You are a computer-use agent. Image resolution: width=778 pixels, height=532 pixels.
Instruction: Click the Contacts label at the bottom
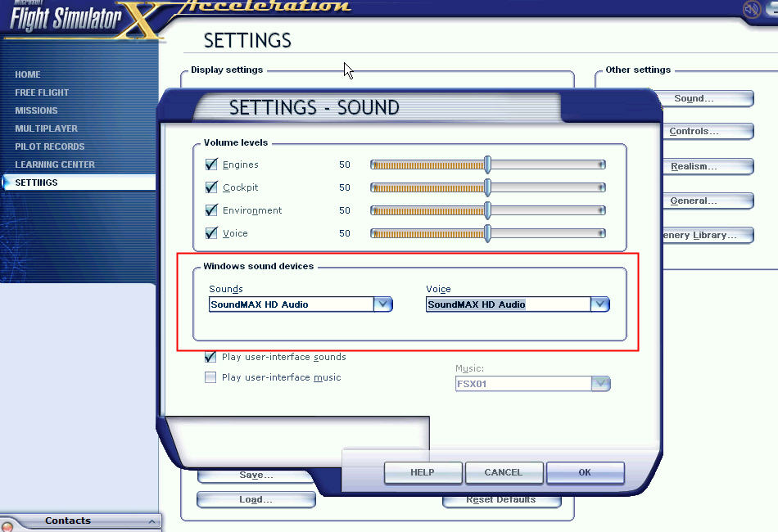point(68,521)
